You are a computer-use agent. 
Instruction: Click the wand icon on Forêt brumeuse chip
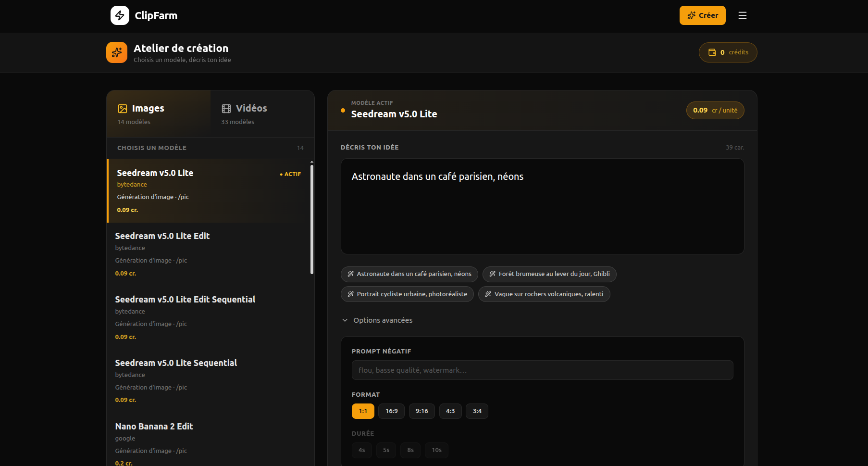pos(493,274)
